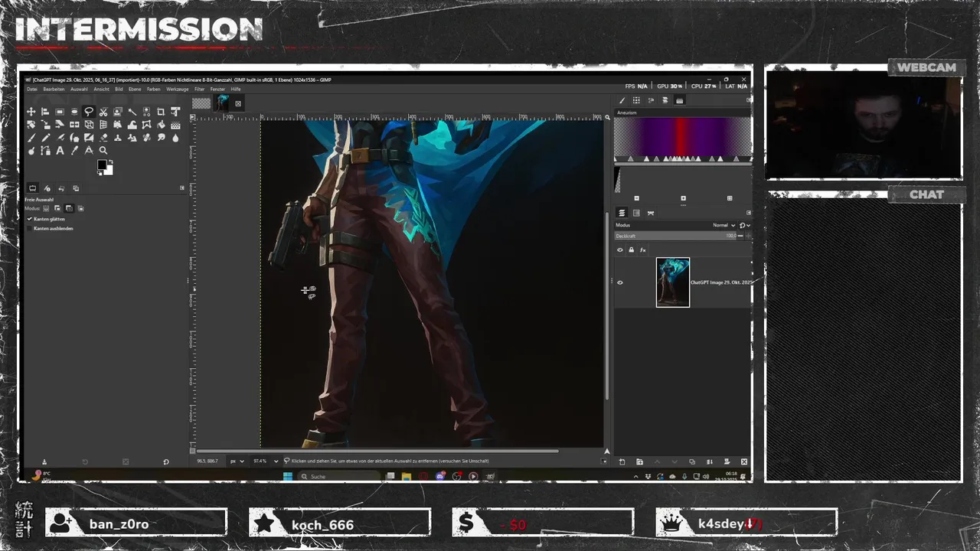This screenshot has height=551, width=980.
Task: Open the Ebene menu
Action: pos(135,89)
